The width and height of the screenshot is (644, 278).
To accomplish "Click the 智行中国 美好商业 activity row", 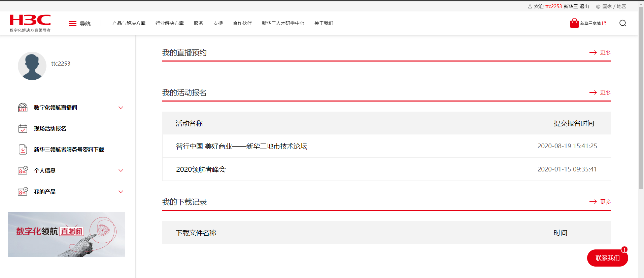I will coord(386,146).
